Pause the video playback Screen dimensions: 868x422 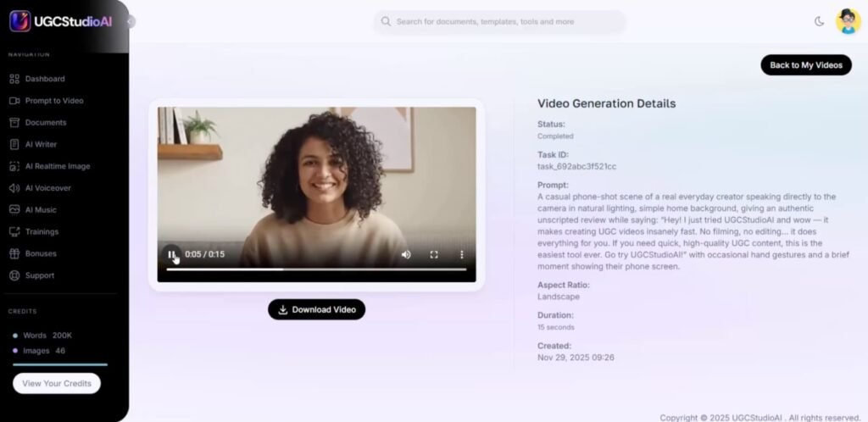(x=171, y=254)
